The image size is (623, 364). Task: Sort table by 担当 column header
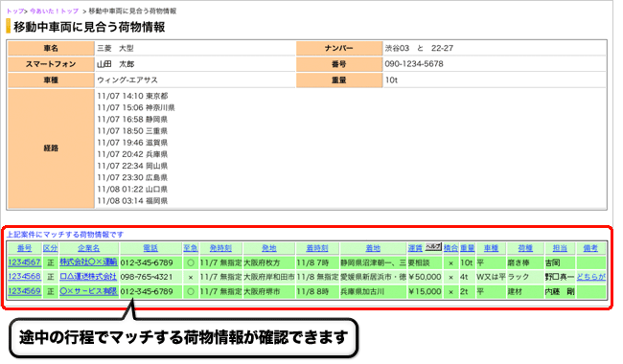[x=560, y=248]
